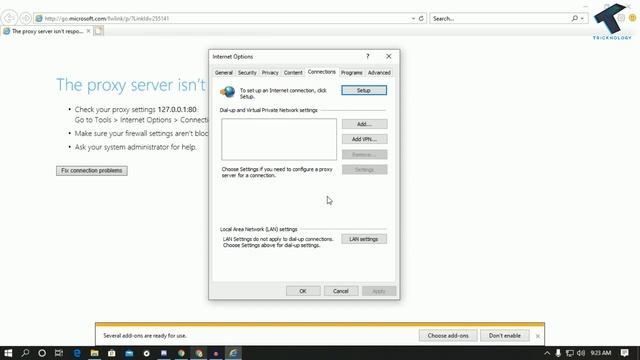Click the microphone tray icon
Image resolution: width=640 pixels, height=360 pixels.
(x=558, y=353)
